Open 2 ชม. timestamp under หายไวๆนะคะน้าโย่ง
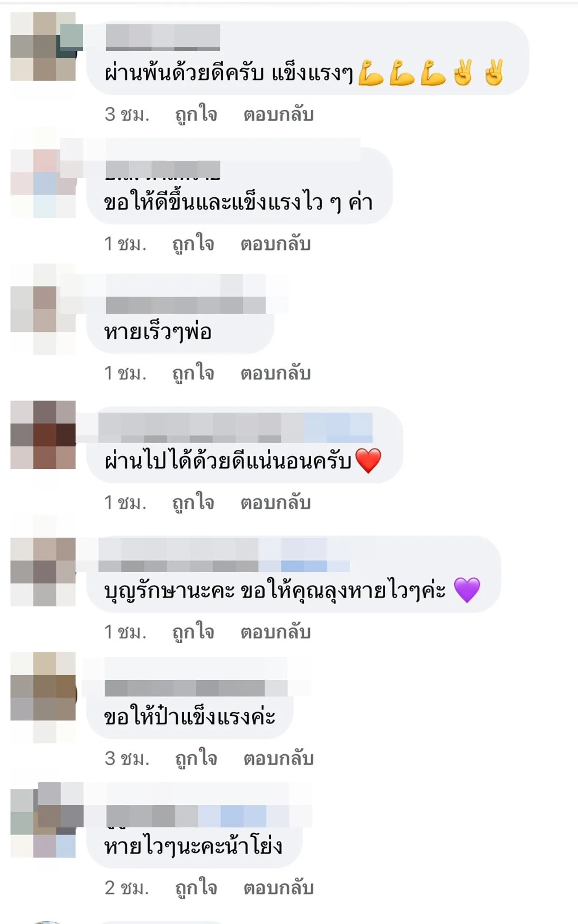 click(x=127, y=888)
